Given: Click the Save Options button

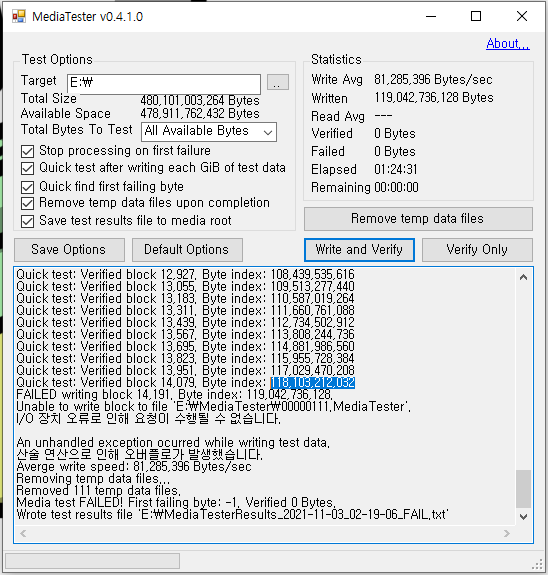Looking at the screenshot, I should 69,250.
